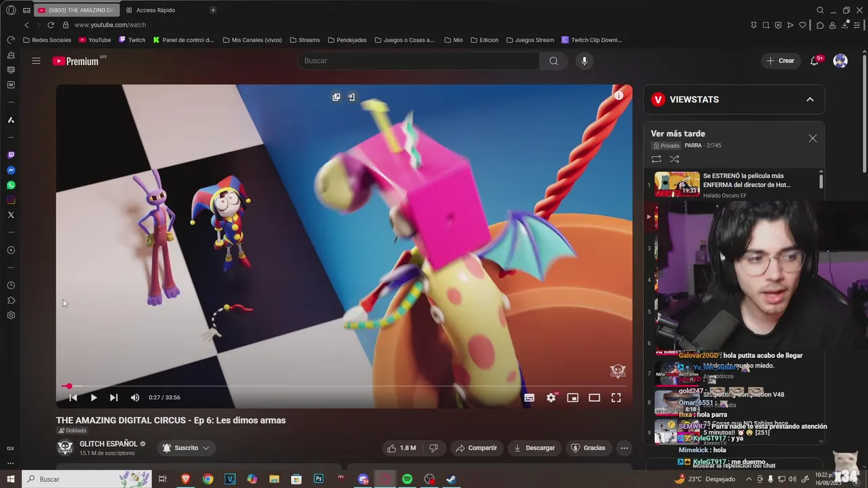868x488 pixels.
Task: Open Messenger in the Opera sidebar
Action: (x=11, y=170)
